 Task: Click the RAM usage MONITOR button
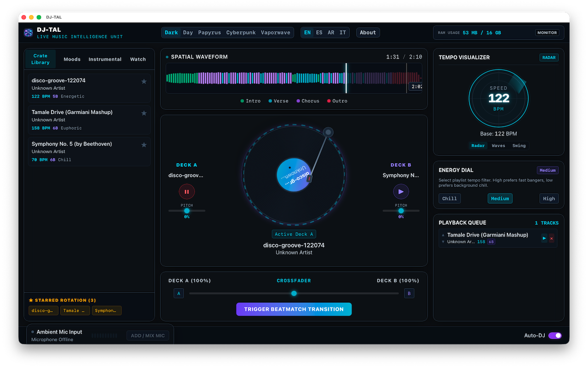click(547, 33)
